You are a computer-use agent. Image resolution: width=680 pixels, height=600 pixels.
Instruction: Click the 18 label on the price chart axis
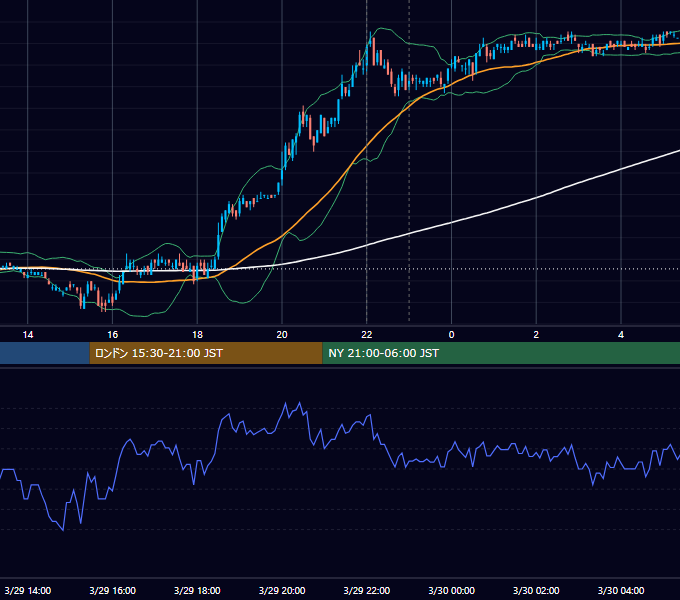click(197, 335)
